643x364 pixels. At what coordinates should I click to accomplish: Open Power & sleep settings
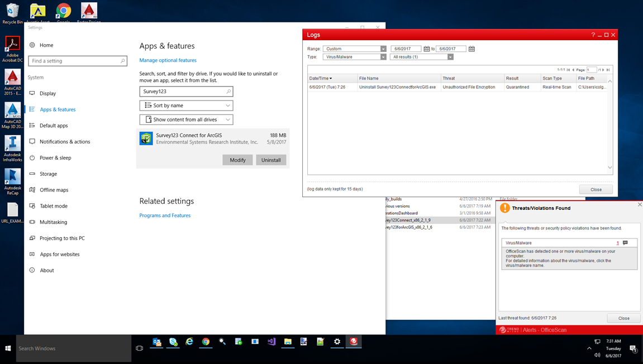(55, 158)
